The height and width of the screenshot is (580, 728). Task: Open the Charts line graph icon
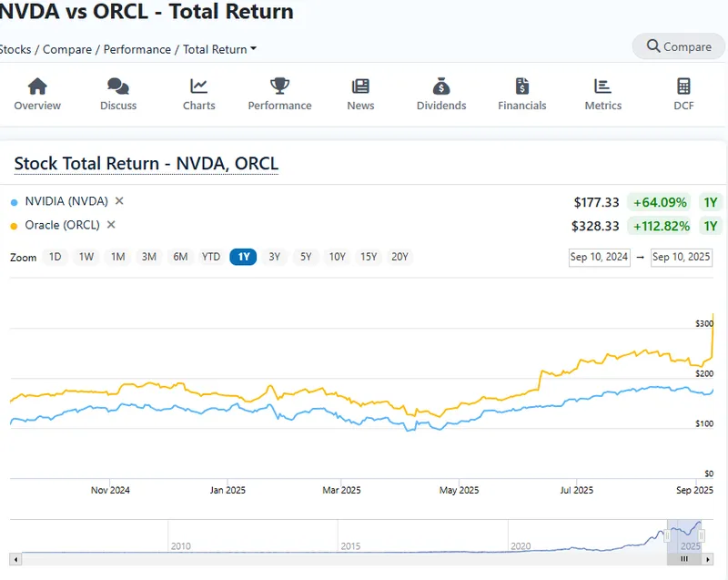pyautogui.click(x=198, y=86)
